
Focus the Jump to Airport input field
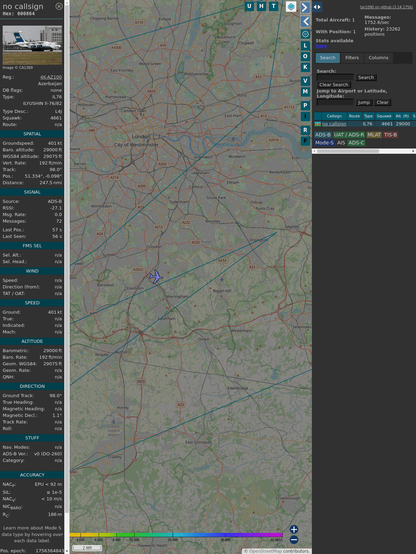(x=335, y=102)
